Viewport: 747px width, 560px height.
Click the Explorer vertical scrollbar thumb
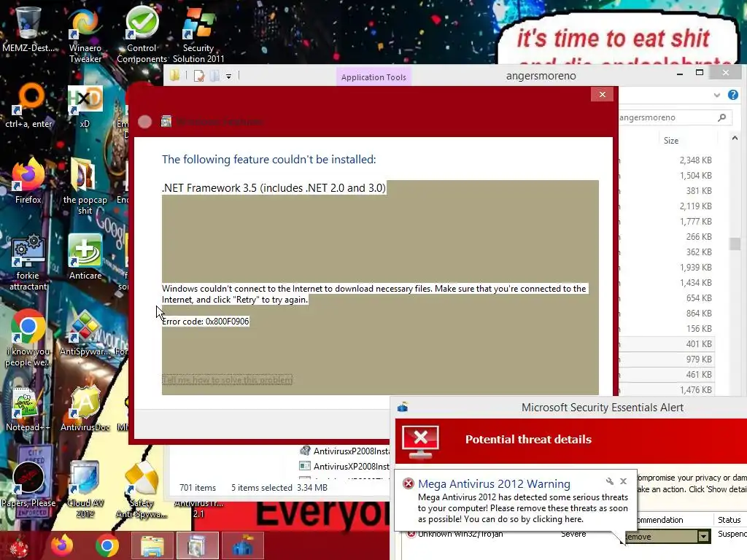(735, 244)
